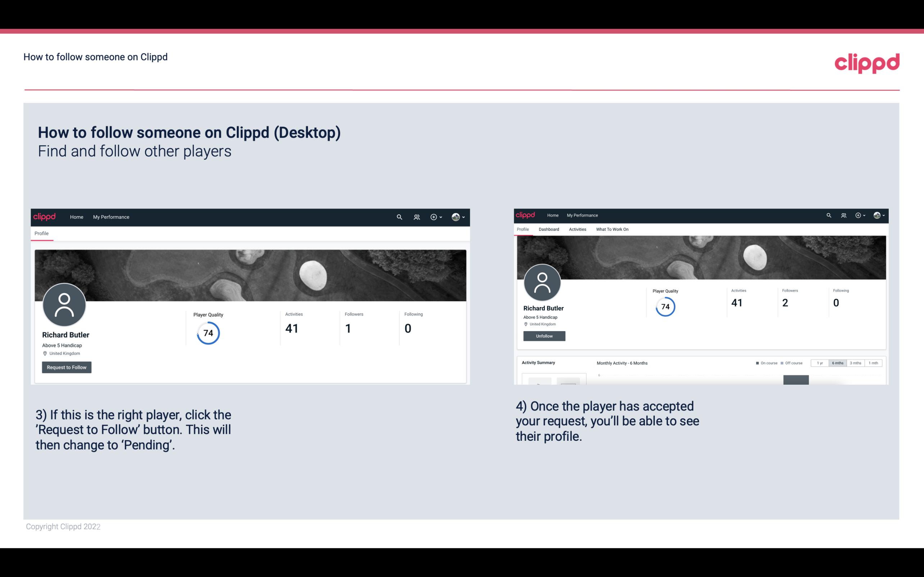
Task: Click the 'Home' menu item in navbar
Action: point(76,217)
